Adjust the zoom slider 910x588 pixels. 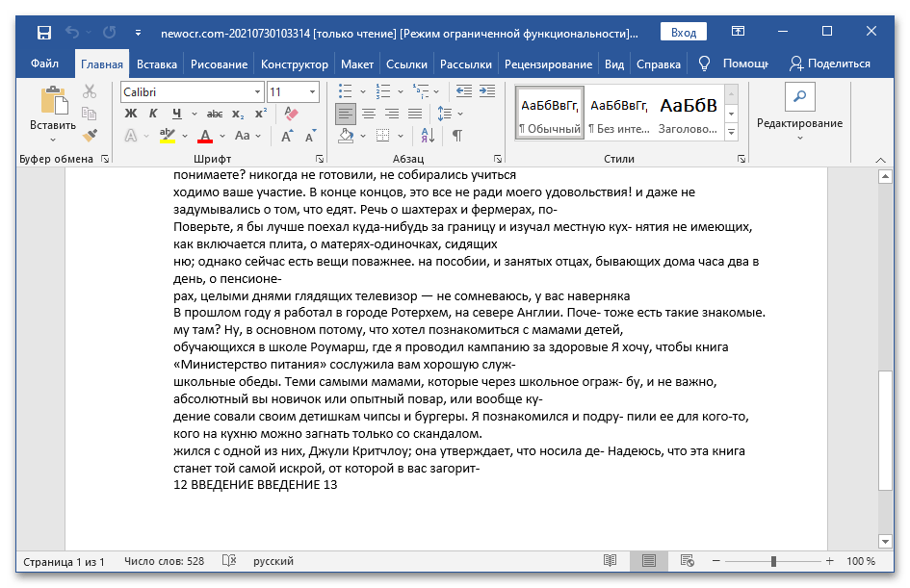click(773, 561)
